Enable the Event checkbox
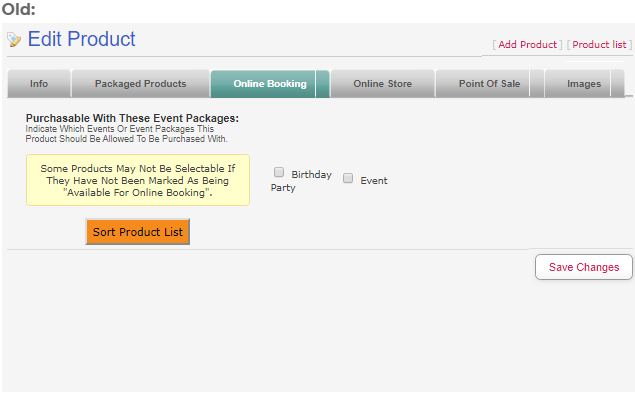The image size is (635, 393). (x=348, y=178)
